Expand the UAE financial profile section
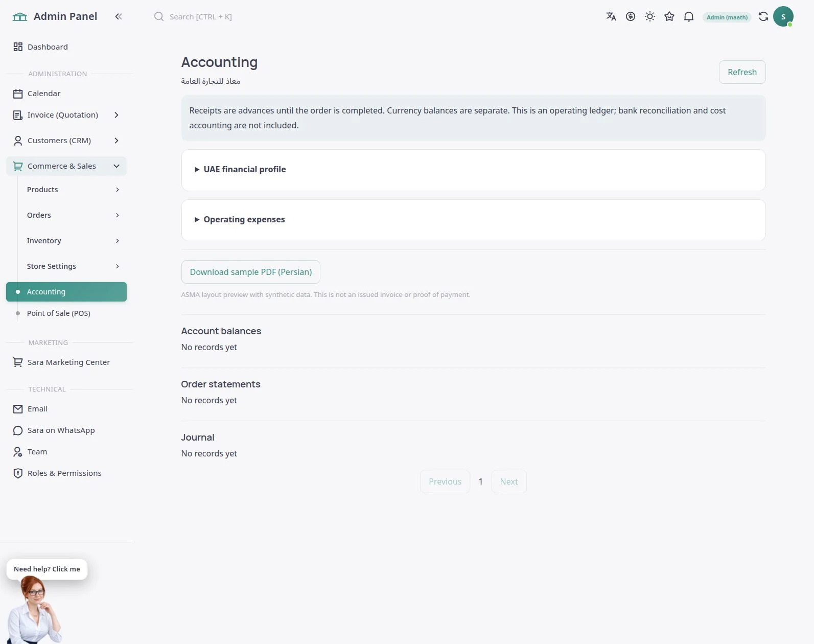814x644 pixels. [473, 170]
